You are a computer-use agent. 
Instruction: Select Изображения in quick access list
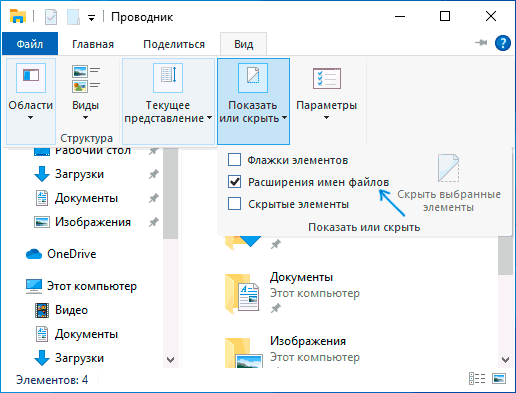pyautogui.click(x=93, y=222)
